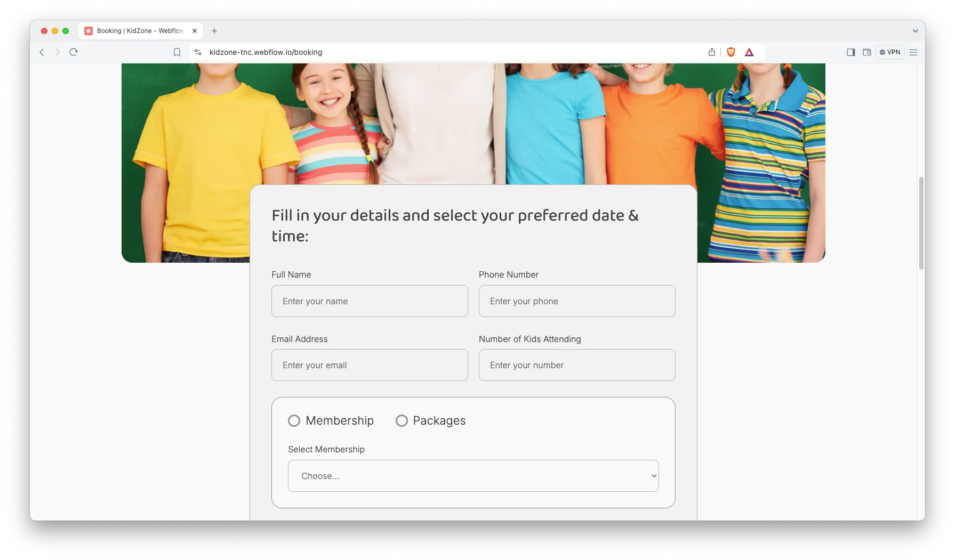Click the page vertical scrollbar

pyautogui.click(x=921, y=224)
